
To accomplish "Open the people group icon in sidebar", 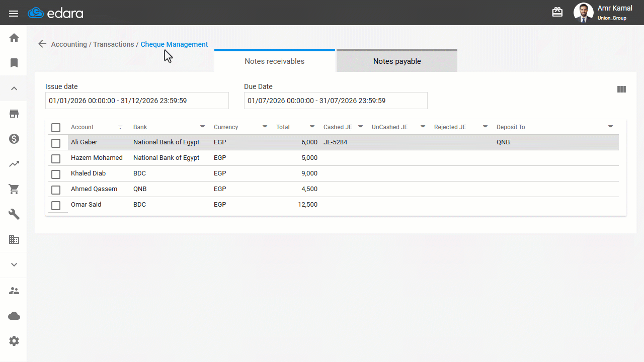I will tap(14, 291).
